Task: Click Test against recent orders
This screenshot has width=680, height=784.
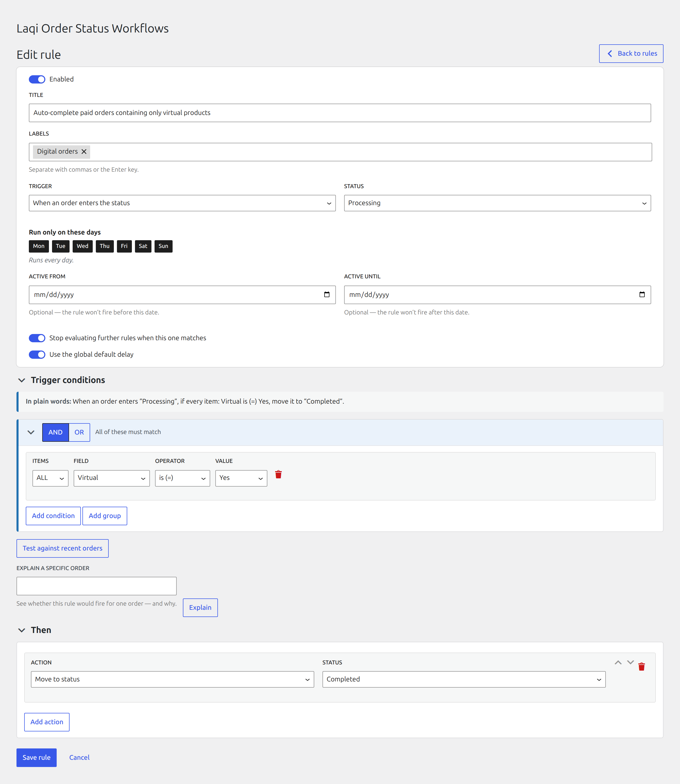Action: 63,549
